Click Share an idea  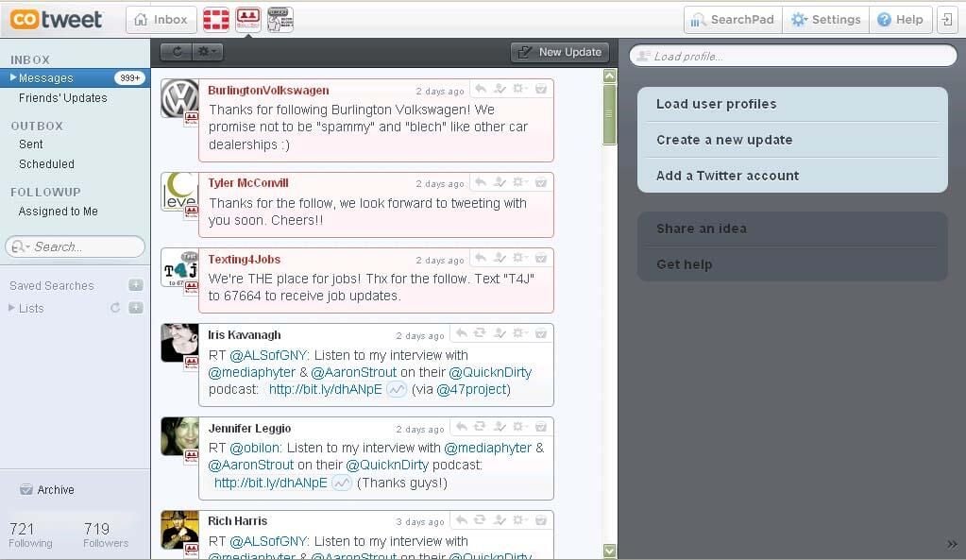[x=792, y=229]
